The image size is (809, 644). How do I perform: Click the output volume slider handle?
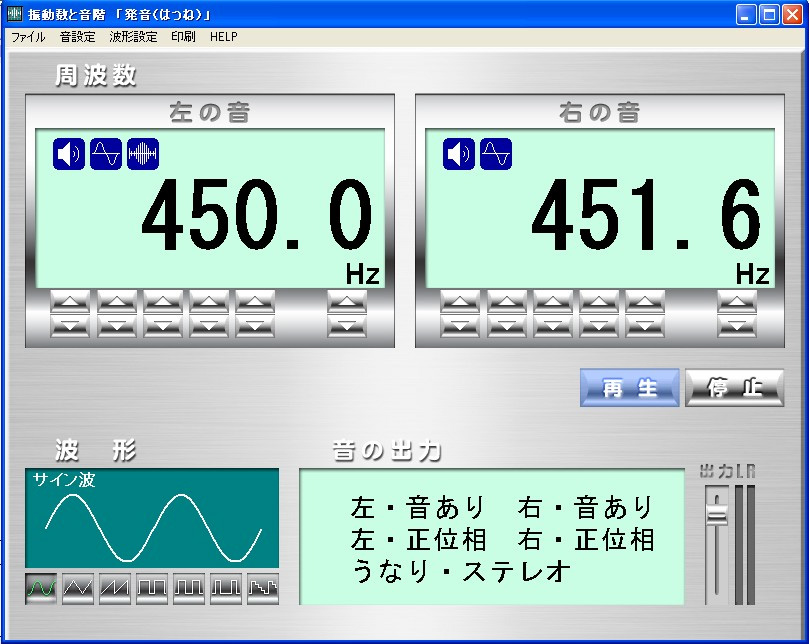717,512
